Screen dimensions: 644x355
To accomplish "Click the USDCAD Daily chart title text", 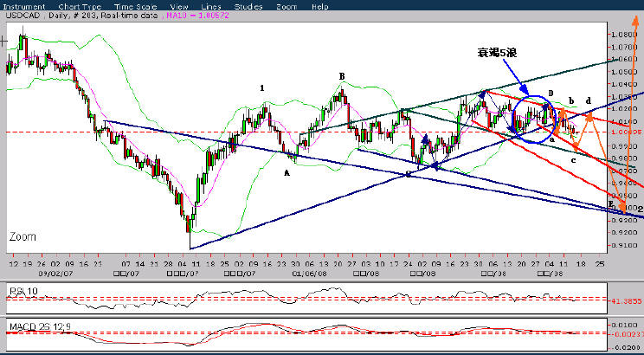I will 82,16.
